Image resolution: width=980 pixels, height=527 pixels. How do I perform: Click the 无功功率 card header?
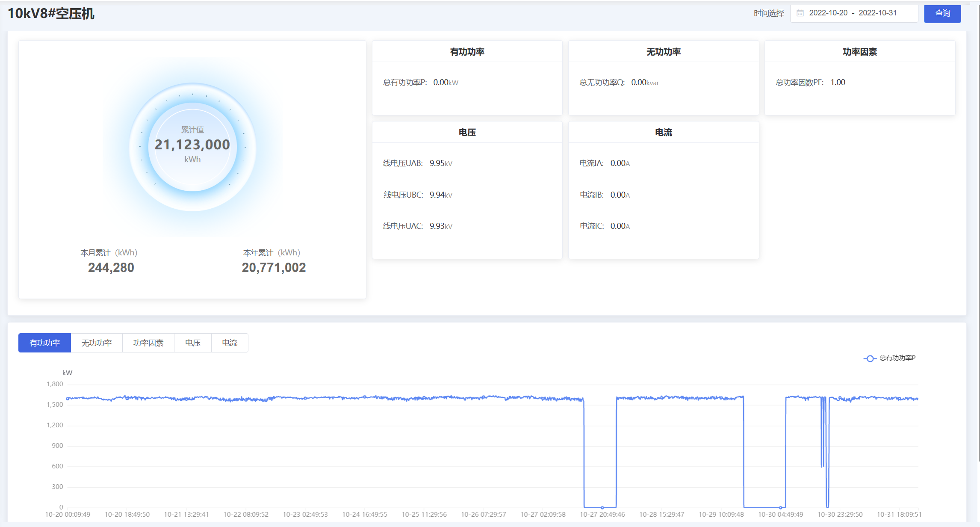point(663,52)
